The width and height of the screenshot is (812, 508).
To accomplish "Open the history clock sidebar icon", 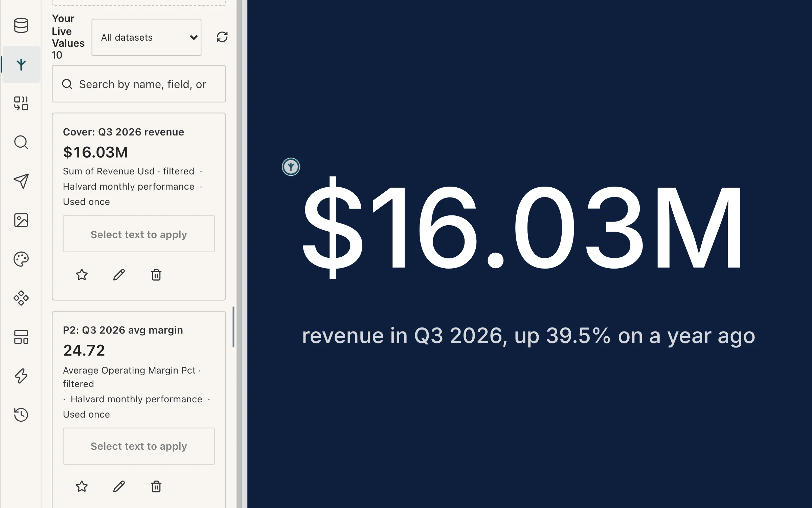I will [x=21, y=415].
